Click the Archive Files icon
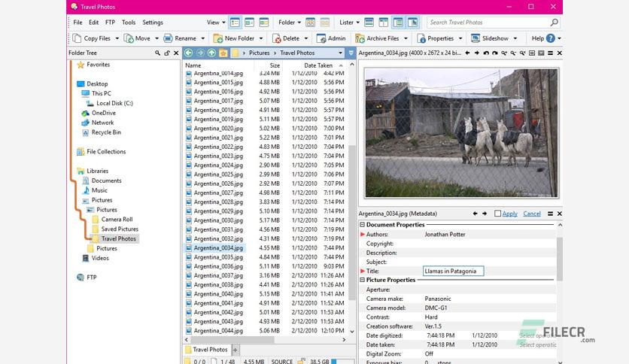The width and height of the screenshot is (629, 364). pos(360,38)
